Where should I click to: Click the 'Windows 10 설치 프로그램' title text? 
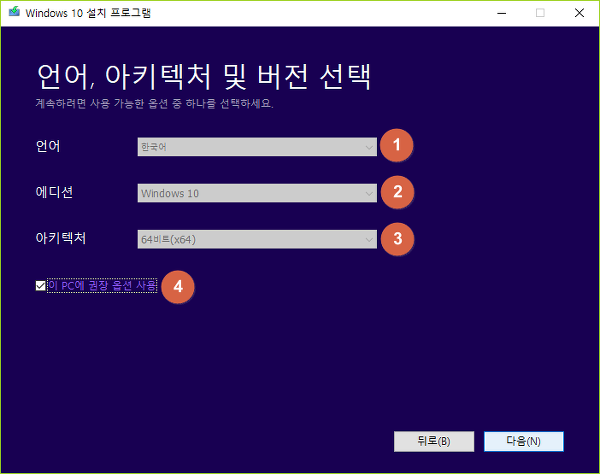coord(88,13)
